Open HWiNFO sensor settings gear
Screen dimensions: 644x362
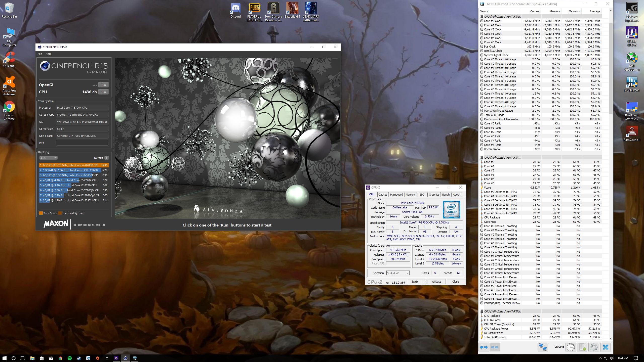(593, 347)
